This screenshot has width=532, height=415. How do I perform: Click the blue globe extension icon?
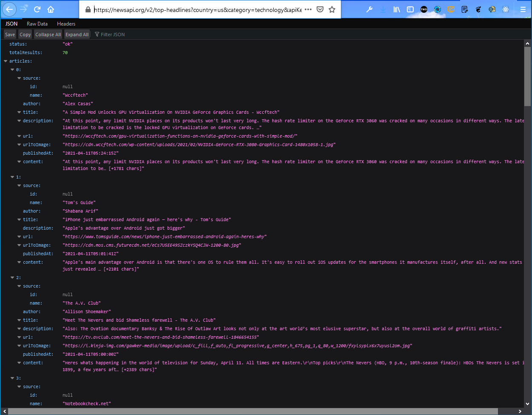click(438, 9)
